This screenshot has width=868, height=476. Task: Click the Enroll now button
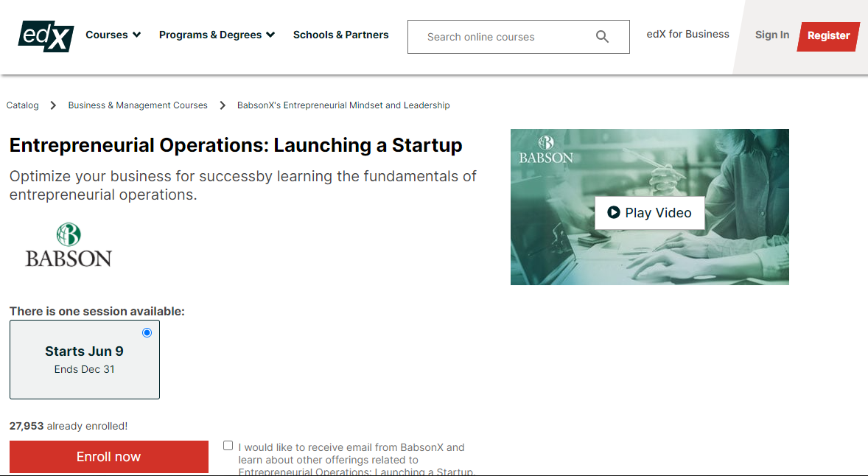coord(108,457)
